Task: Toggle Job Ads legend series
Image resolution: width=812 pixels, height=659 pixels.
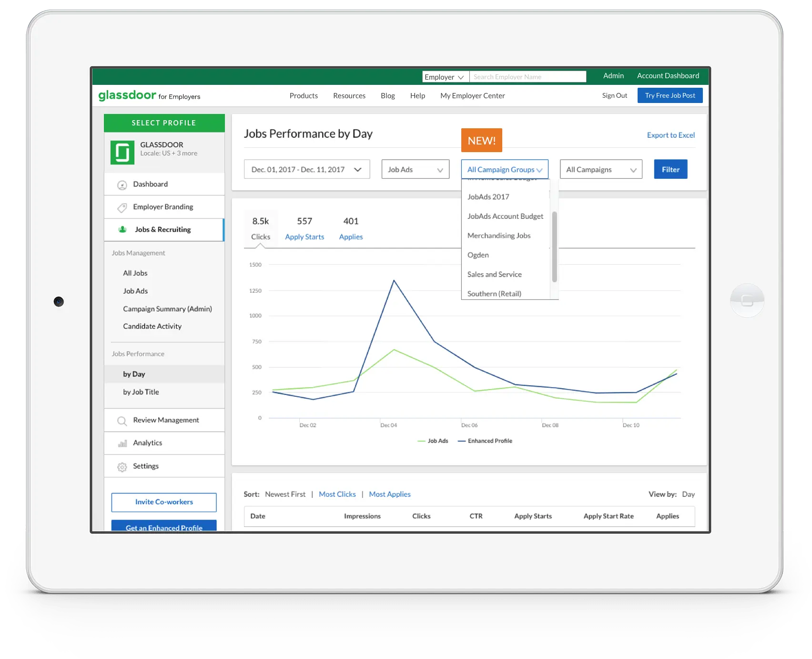Action: (433, 441)
